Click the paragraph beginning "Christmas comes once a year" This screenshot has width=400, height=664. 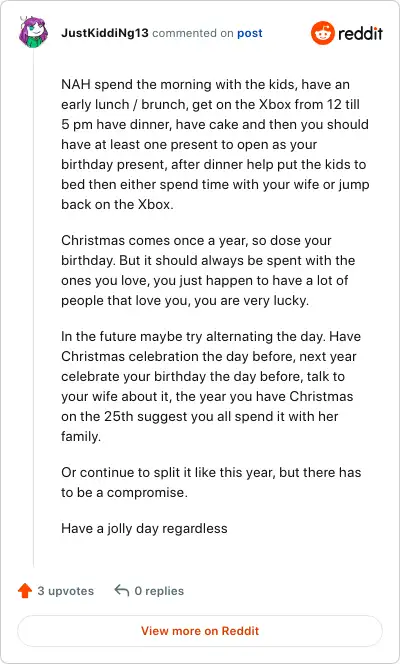point(208,270)
